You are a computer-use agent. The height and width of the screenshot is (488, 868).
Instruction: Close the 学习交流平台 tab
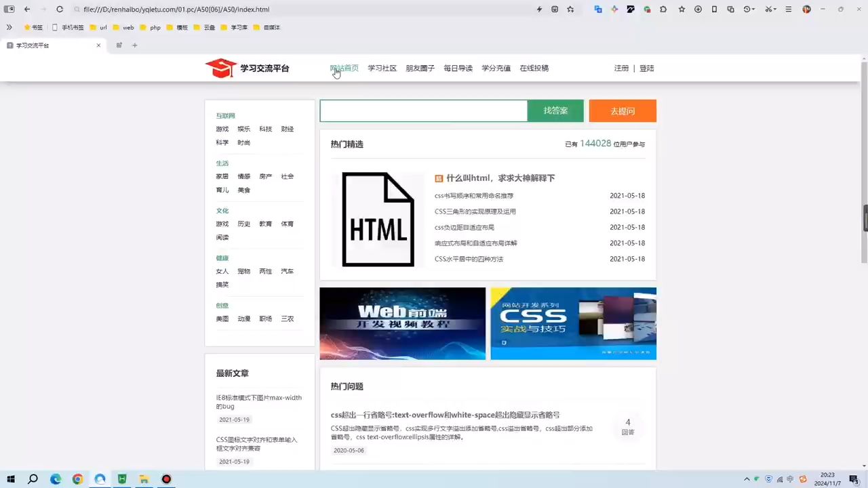tap(98, 45)
